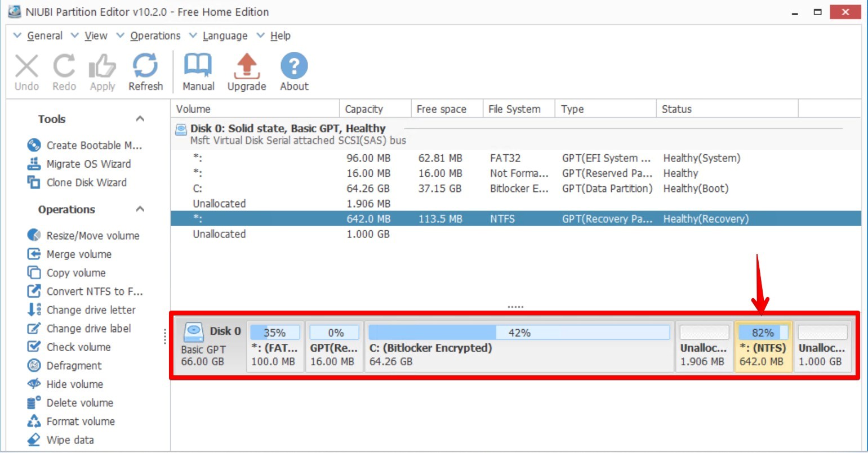Screen dimensions: 868x453
Task: Choose Hide volume operation
Action: tap(65, 384)
